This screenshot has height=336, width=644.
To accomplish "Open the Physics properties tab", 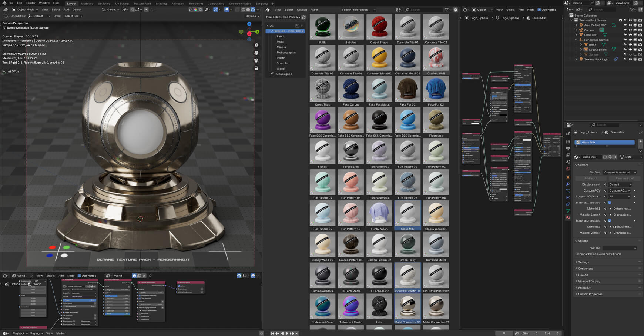I will (x=568, y=197).
